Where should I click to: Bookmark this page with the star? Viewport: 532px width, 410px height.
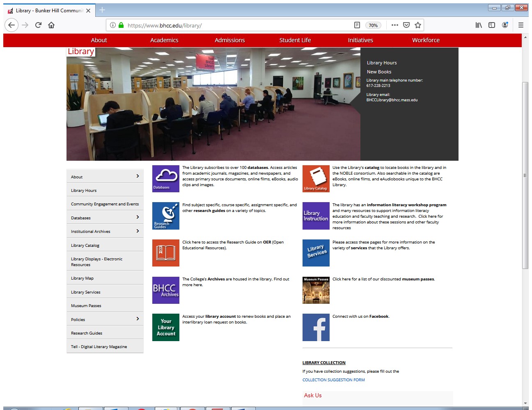pos(418,25)
